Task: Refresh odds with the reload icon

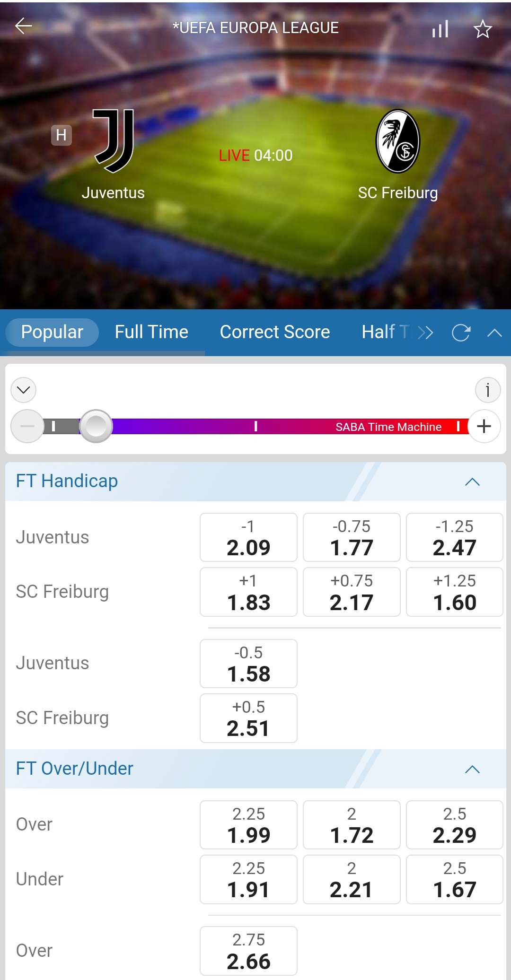Action: [x=461, y=333]
